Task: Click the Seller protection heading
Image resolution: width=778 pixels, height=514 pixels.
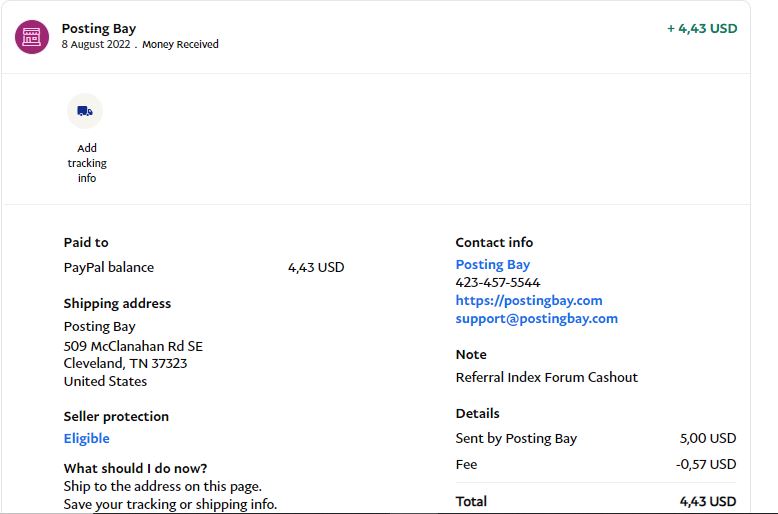Action: tap(116, 416)
